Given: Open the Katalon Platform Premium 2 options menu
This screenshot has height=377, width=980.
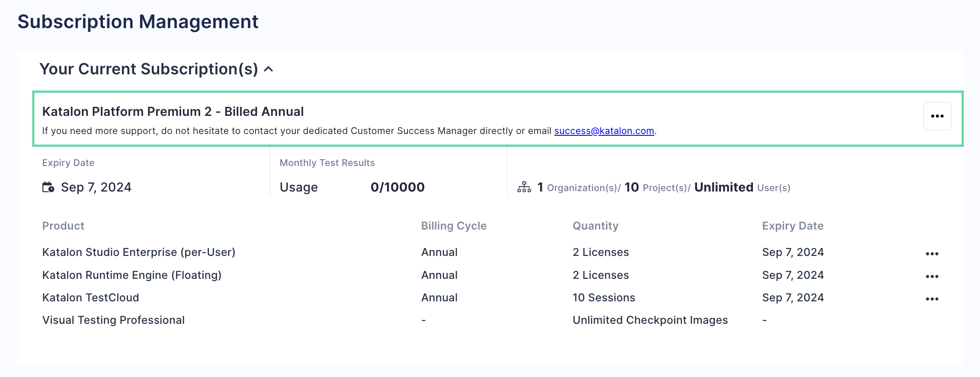Looking at the screenshot, I should click(937, 116).
